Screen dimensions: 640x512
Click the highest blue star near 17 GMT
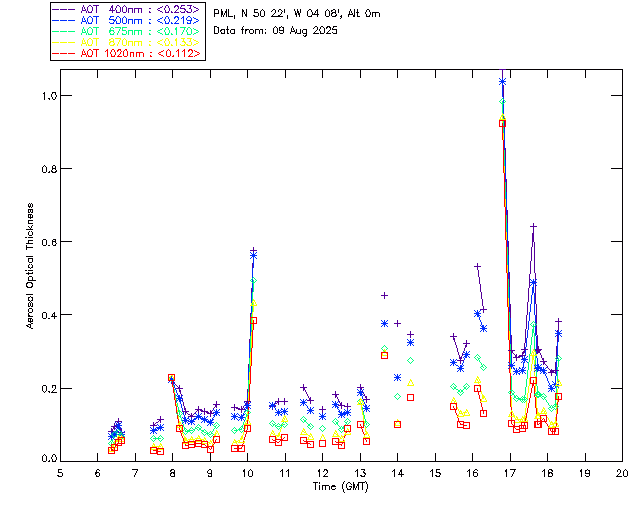tap(502, 81)
